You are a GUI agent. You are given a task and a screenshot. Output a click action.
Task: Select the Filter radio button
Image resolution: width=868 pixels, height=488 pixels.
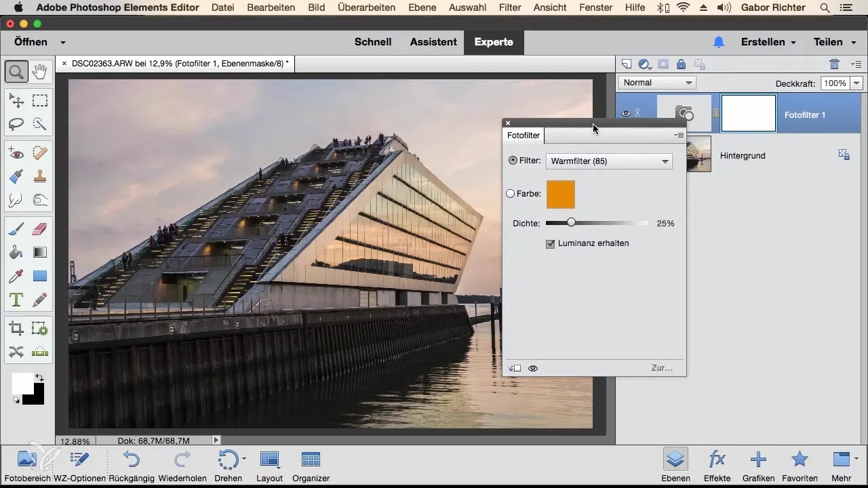coord(513,161)
